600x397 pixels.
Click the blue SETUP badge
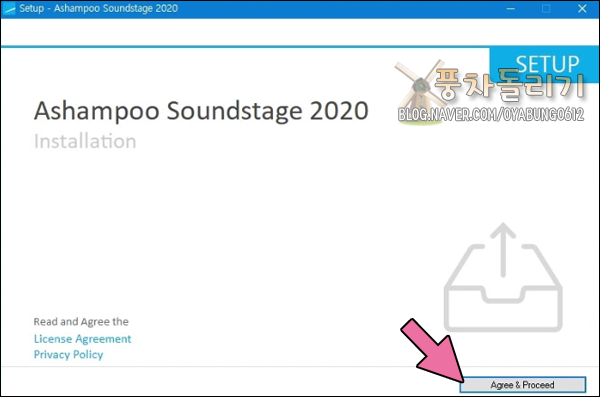(544, 64)
